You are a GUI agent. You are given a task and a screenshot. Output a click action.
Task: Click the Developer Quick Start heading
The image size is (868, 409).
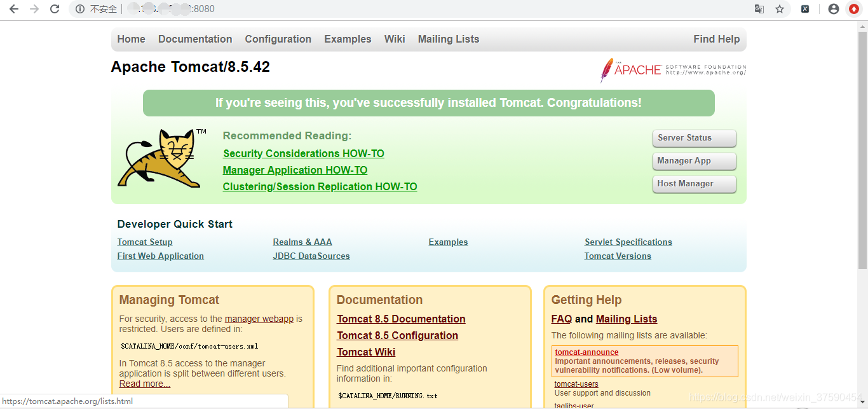pyautogui.click(x=175, y=224)
